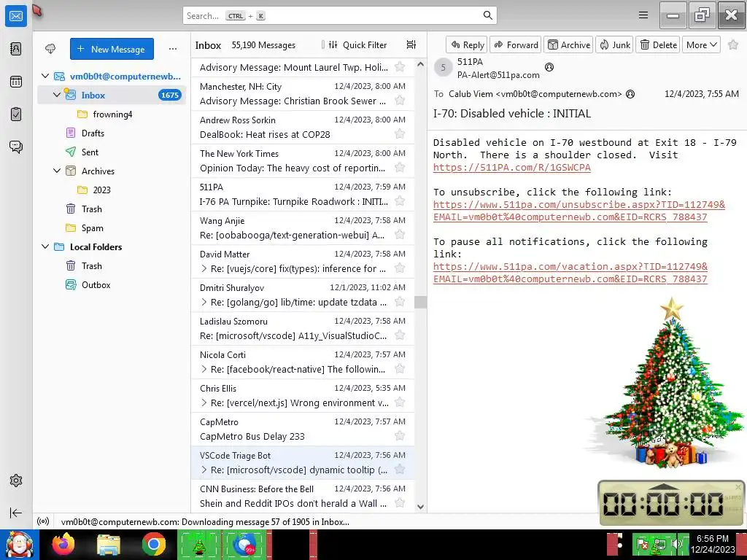The width and height of the screenshot is (747, 560).
Task: Click Get Messages cloud icon
Action: [50, 49]
